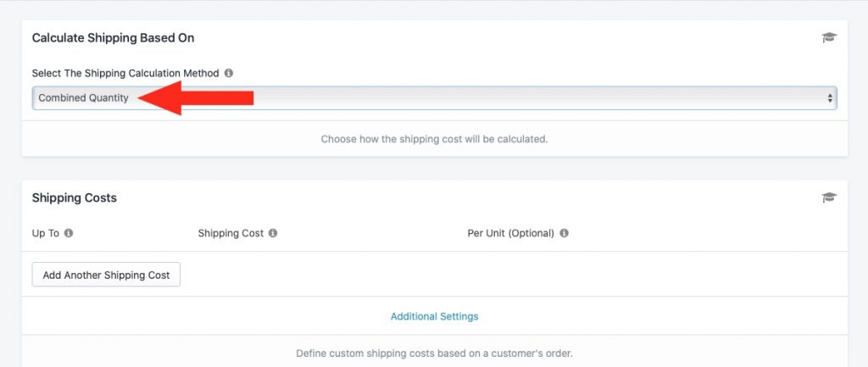The height and width of the screenshot is (367, 868).
Task: Open the Additional Settings link
Action: coord(435,317)
